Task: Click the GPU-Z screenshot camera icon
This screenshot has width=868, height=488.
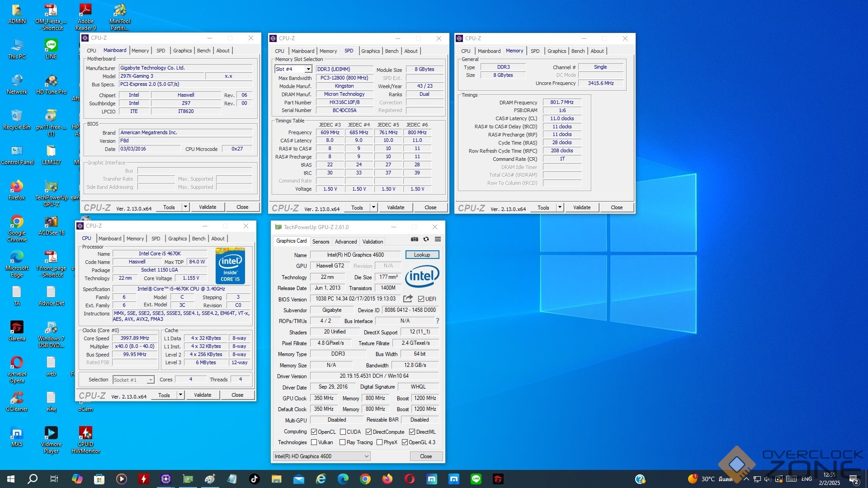Action: 414,239
